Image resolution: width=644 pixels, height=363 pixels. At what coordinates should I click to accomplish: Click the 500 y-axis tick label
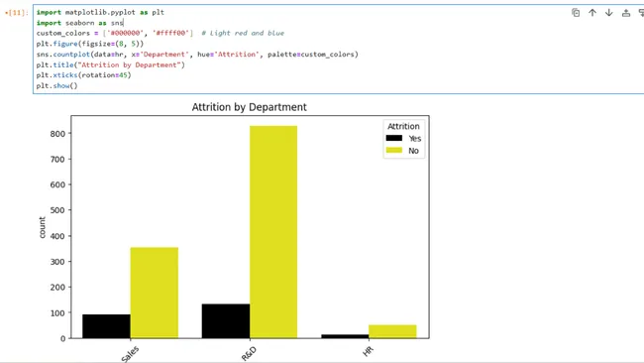click(57, 210)
